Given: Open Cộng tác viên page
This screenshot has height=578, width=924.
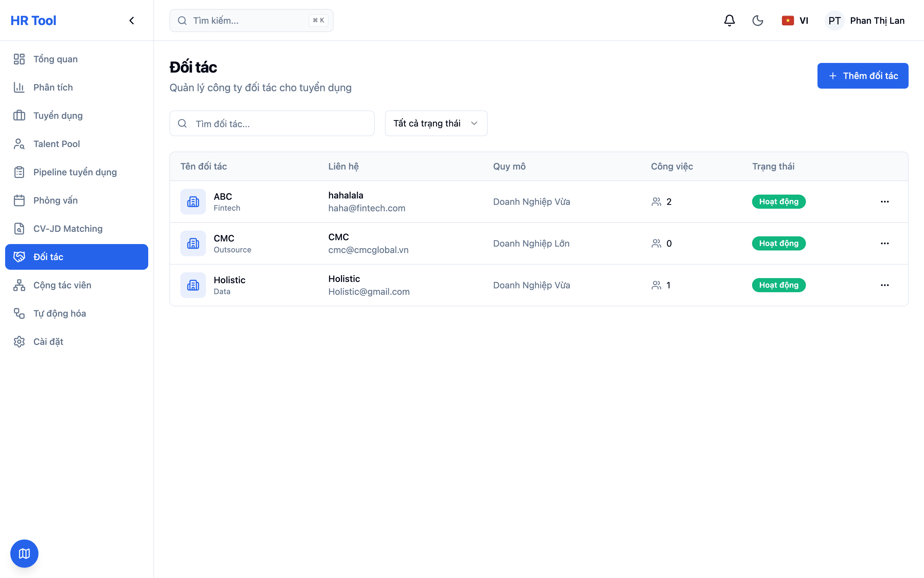Looking at the screenshot, I should (77, 285).
